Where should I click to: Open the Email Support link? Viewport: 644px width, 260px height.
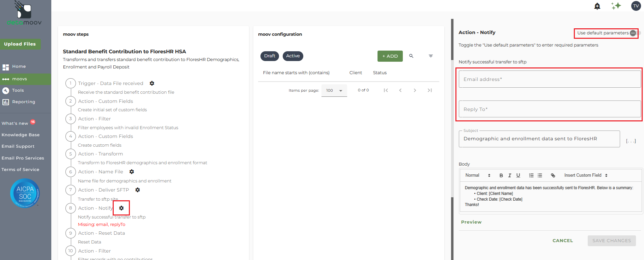18,146
